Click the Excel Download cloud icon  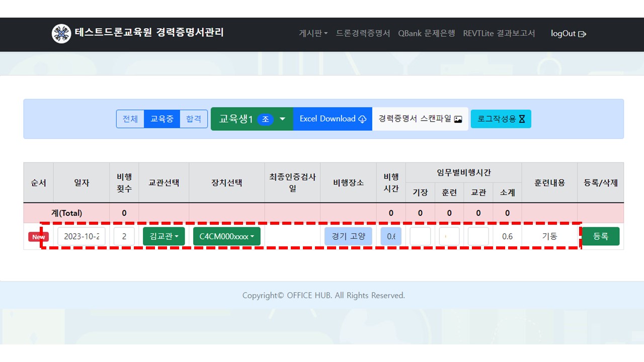point(362,119)
